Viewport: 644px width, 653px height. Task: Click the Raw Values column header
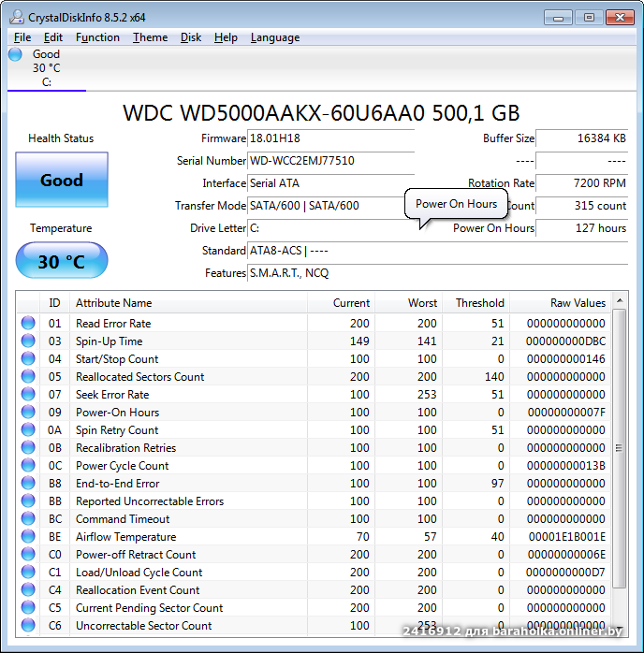click(x=560, y=303)
